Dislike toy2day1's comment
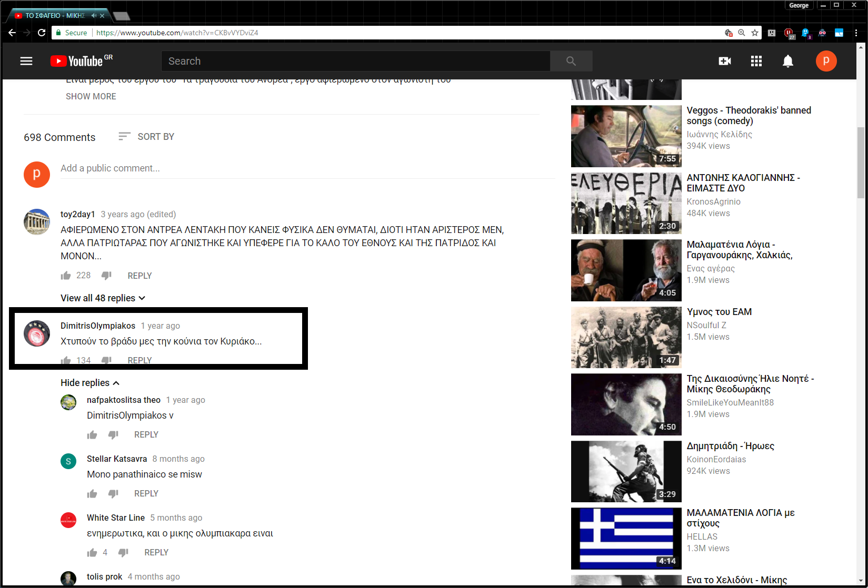Screen dimensions: 868x588 pos(106,276)
